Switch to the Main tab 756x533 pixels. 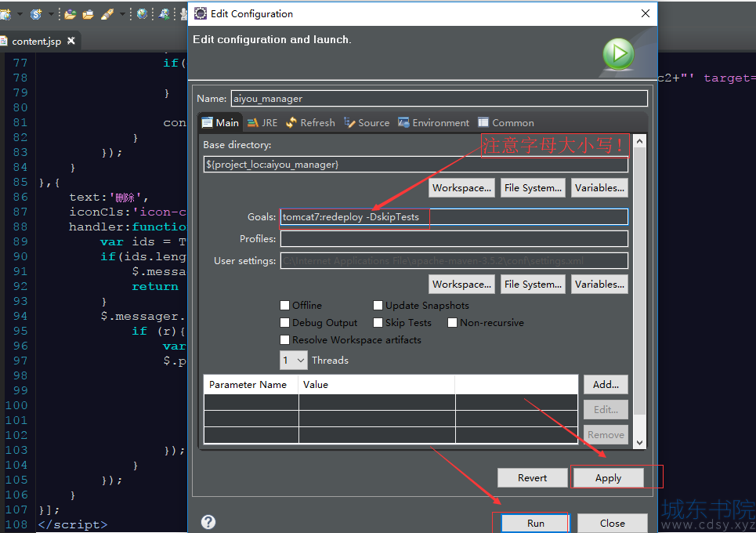coord(220,122)
